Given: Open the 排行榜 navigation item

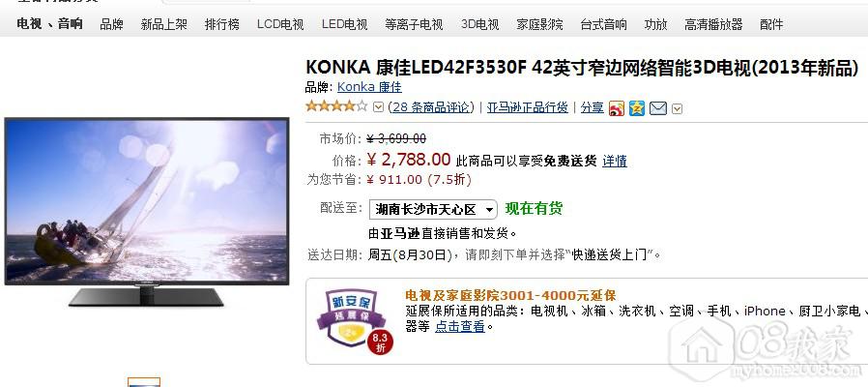Looking at the screenshot, I should pyautogui.click(x=222, y=24).
